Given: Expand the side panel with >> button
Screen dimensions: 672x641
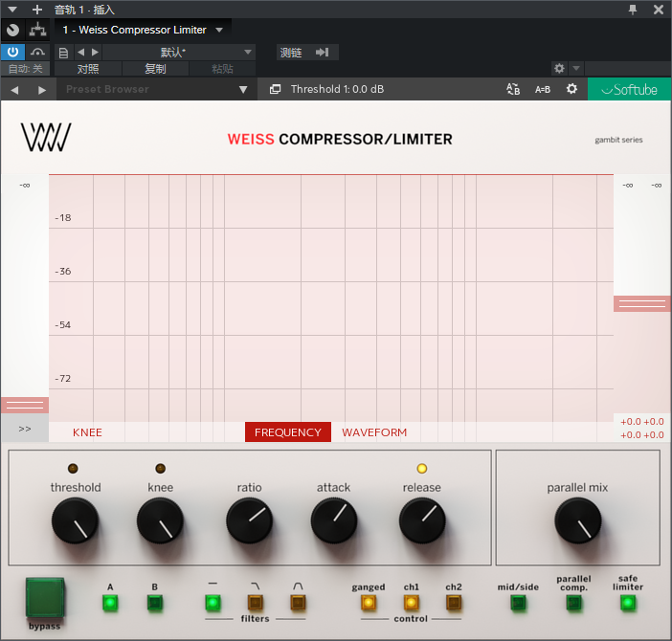Looking at the screenshot, I should pos(25,429).
